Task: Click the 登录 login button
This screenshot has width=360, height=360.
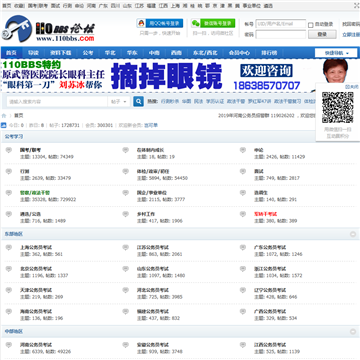Action: [322, 34]
